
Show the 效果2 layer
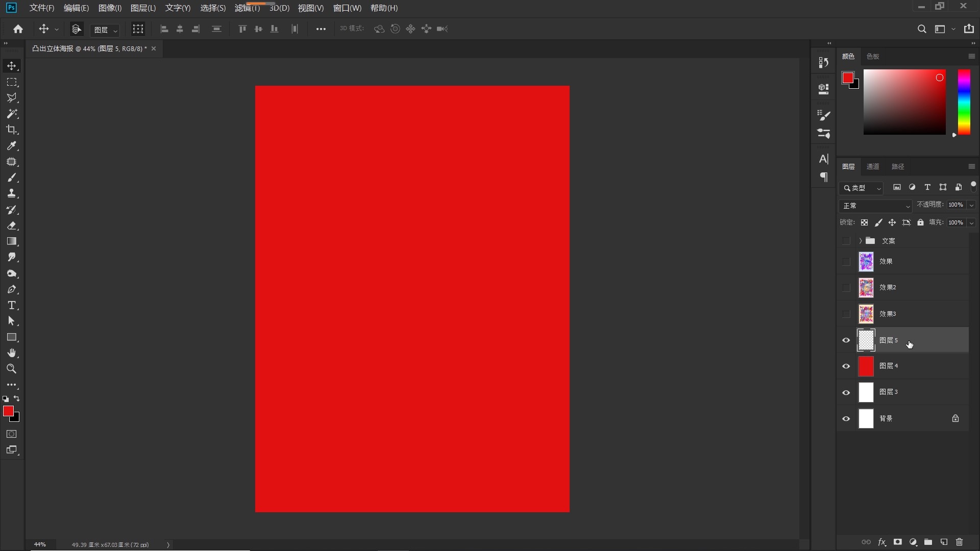point(846,288)
